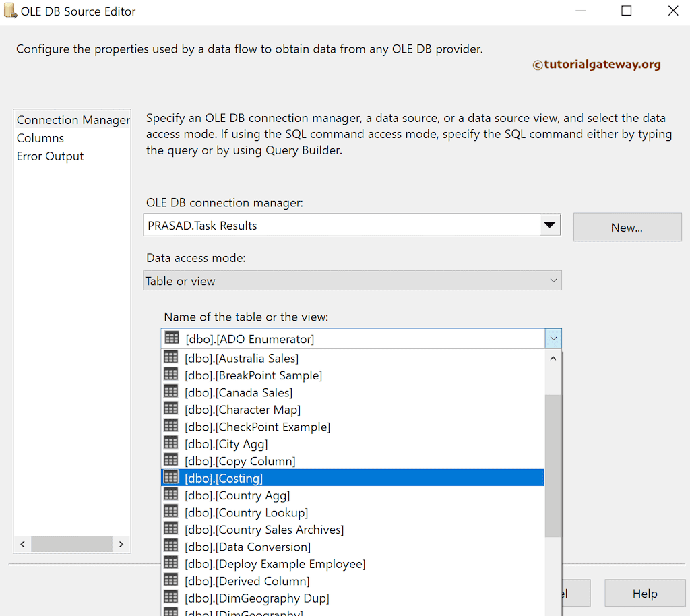Switch to the Error Output page

(x=51, y=156)
